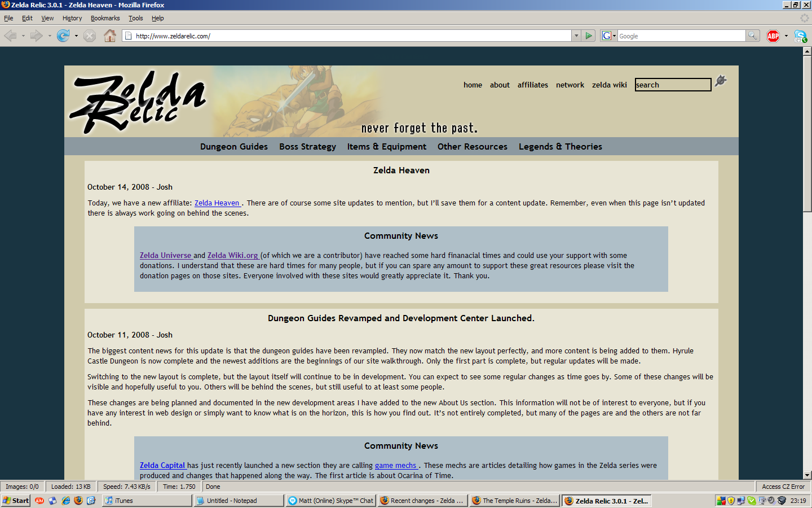Open the Skype toolbar icon
The height and width of the screenshot is (508, 812).
pyautogui.click(x=800, y=36)
